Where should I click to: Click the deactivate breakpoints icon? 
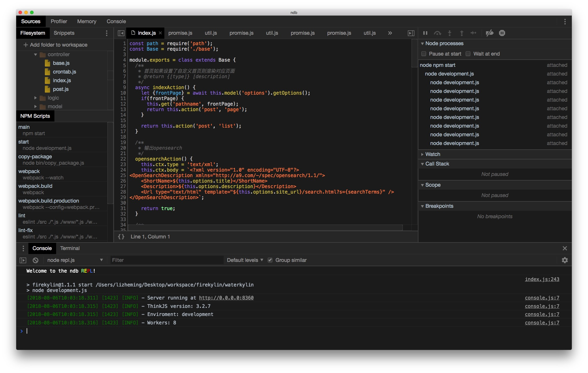pyautogui.click(x=489, y=33)
